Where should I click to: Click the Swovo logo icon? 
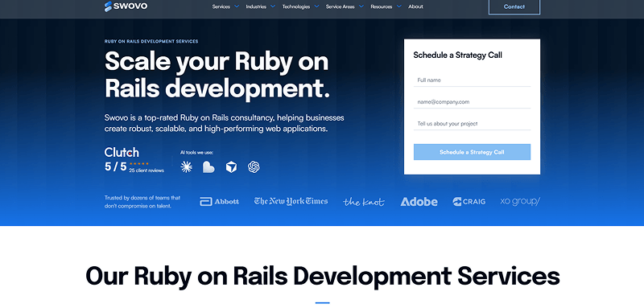[x=108, y=6]
